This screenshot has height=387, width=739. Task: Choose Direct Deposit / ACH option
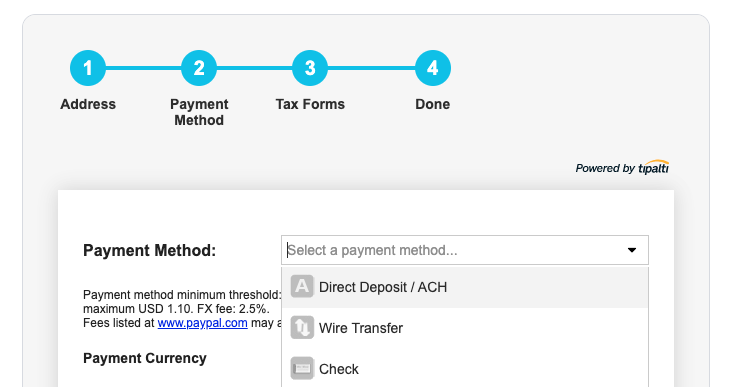tap(465, 287)
